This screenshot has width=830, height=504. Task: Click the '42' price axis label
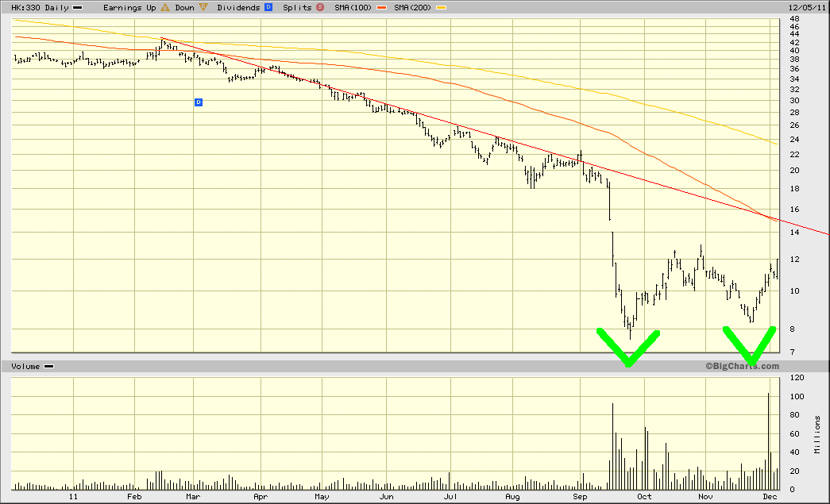tap(794, 42)
